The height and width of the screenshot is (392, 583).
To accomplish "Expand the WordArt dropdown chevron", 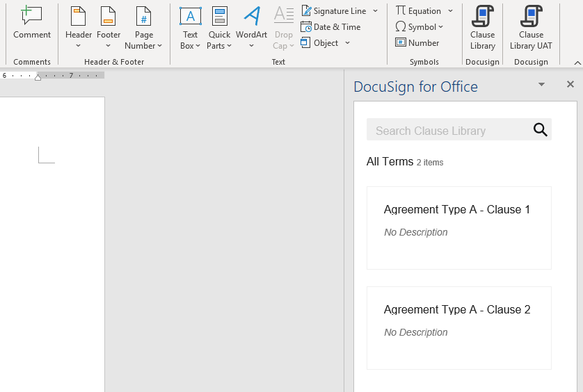I will 251,46.
